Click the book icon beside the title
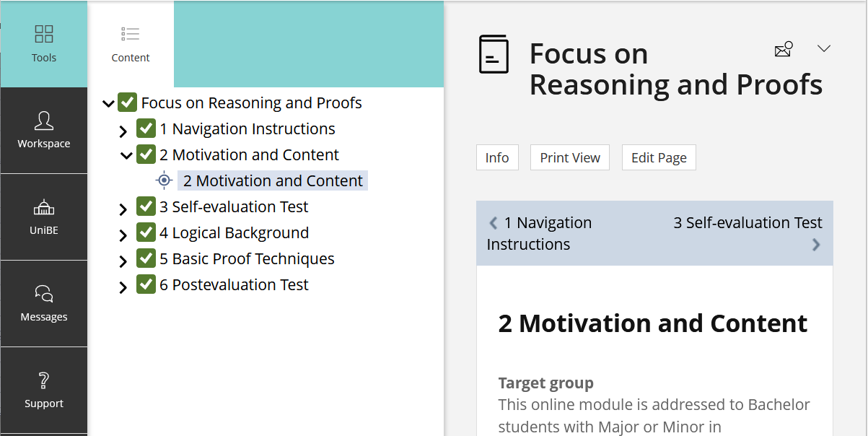868x436 pixels. coord(494,54)
